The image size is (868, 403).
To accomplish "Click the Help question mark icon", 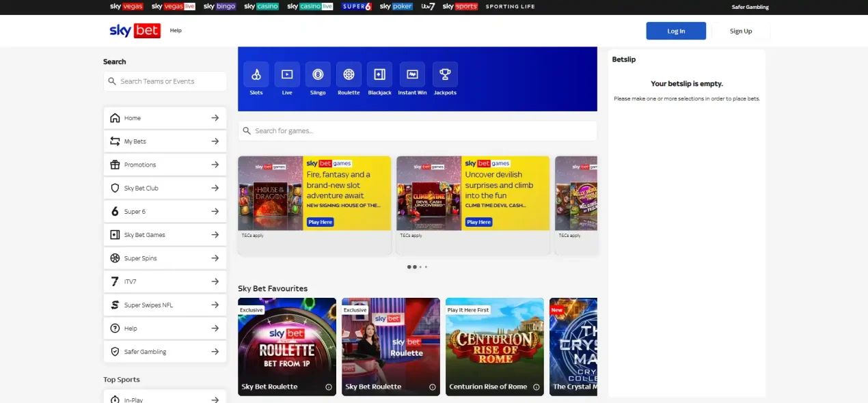I will click(x=115, y=329).
